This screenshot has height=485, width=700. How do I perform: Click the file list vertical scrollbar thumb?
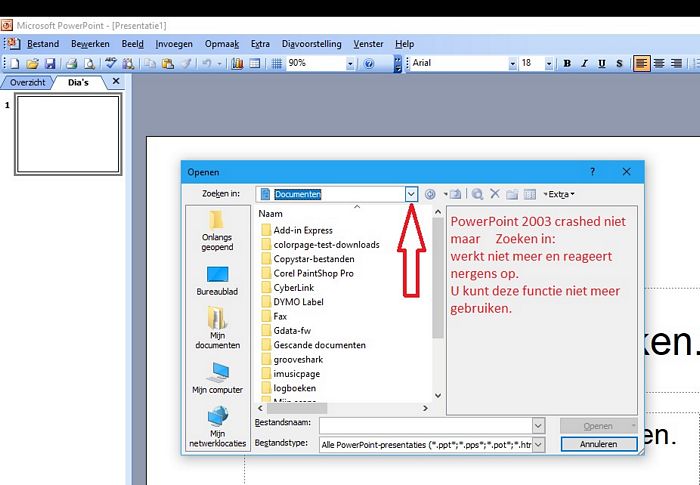tap(438, 279)
